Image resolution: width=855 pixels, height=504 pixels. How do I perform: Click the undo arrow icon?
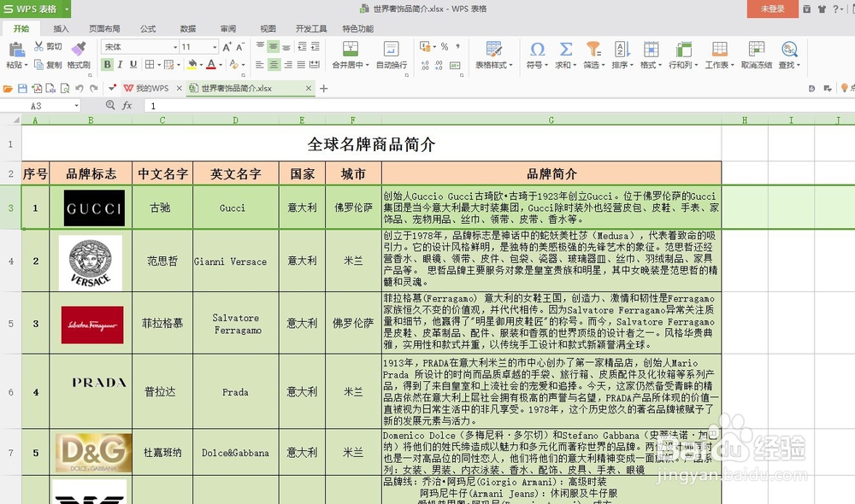80,88
